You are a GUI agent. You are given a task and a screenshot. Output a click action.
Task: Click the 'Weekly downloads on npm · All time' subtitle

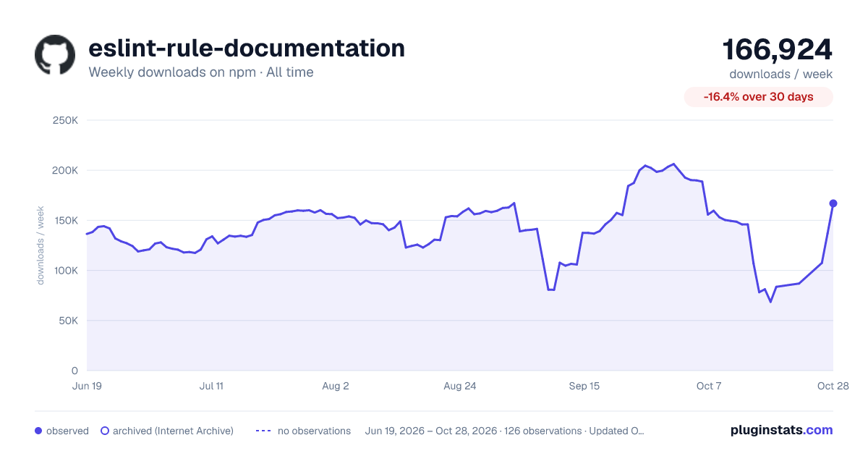pos(201,72)
